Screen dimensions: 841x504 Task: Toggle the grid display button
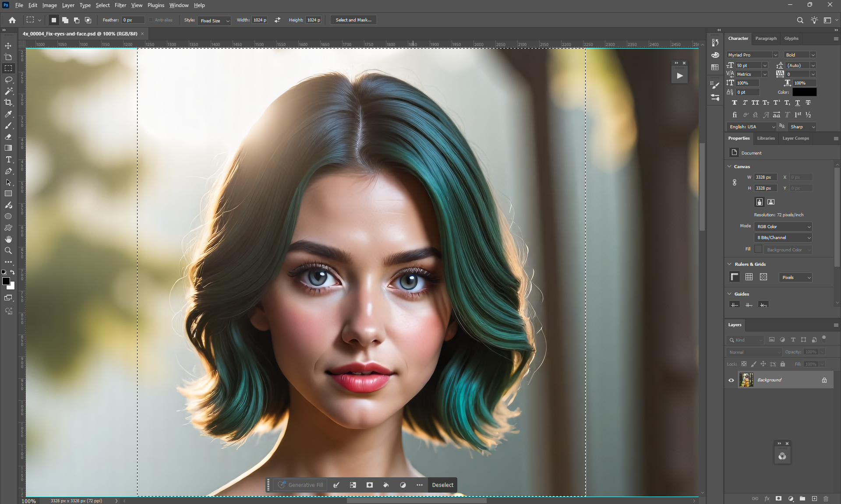click(x=749, y=277)
